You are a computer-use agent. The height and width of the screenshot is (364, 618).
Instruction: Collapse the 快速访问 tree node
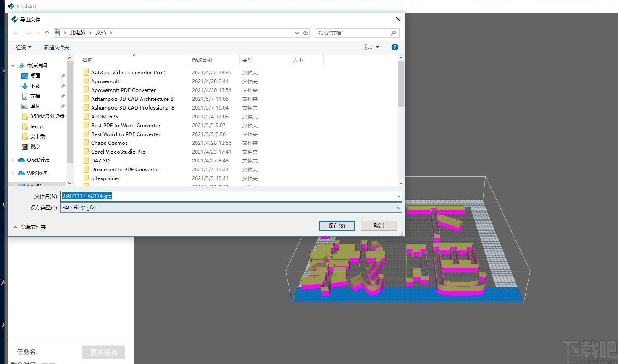pyautogui.click(x=13, y=66)
